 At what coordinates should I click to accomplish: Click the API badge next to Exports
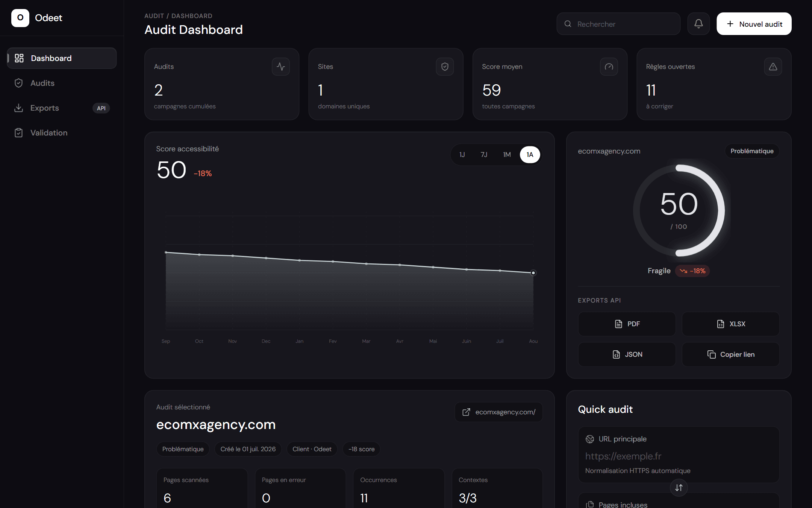tap(101, 108)
